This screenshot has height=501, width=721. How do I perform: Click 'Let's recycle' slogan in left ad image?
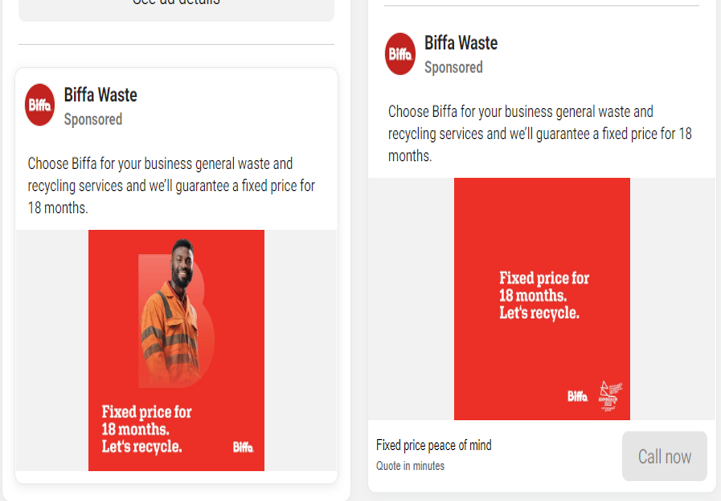point(142,446)
